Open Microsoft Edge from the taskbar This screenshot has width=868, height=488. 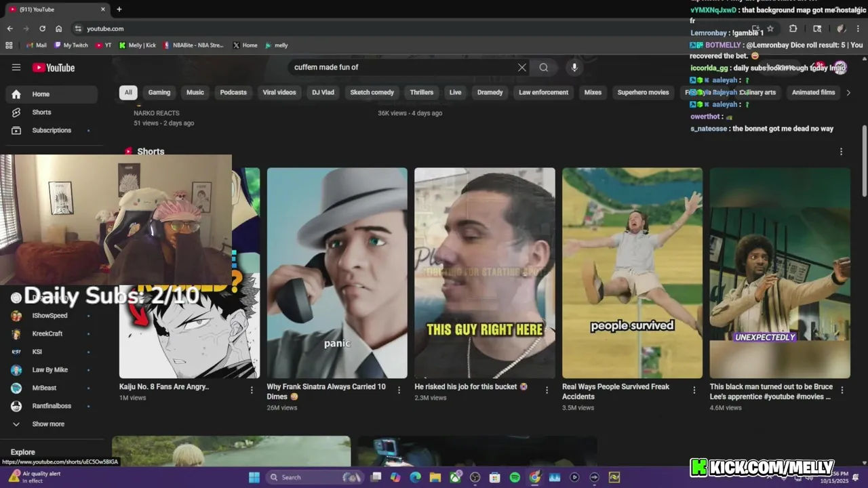tap(415, 477)
